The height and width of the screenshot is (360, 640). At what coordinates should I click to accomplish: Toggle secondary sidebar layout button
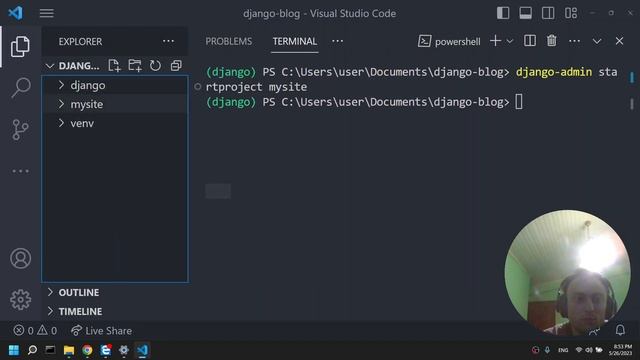[x=548, y=13]
